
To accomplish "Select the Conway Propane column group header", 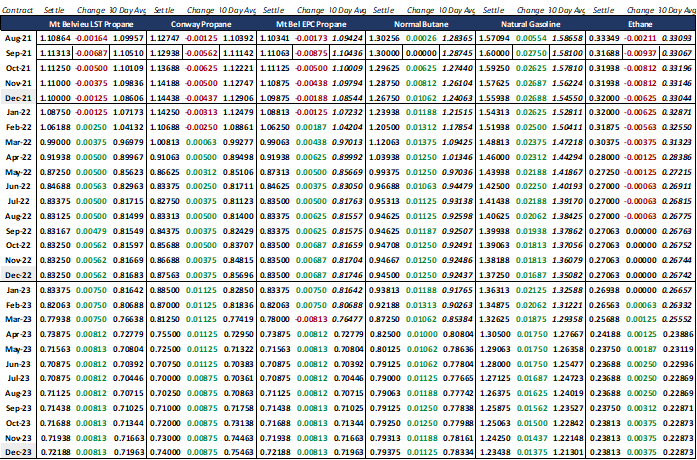I will pyautogui.click(x=200, y=24).
